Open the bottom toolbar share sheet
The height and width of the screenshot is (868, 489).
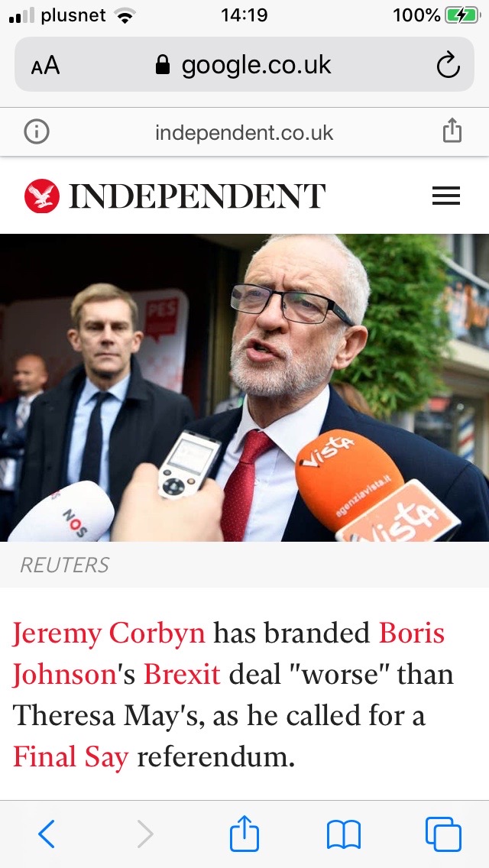point(244,832)
